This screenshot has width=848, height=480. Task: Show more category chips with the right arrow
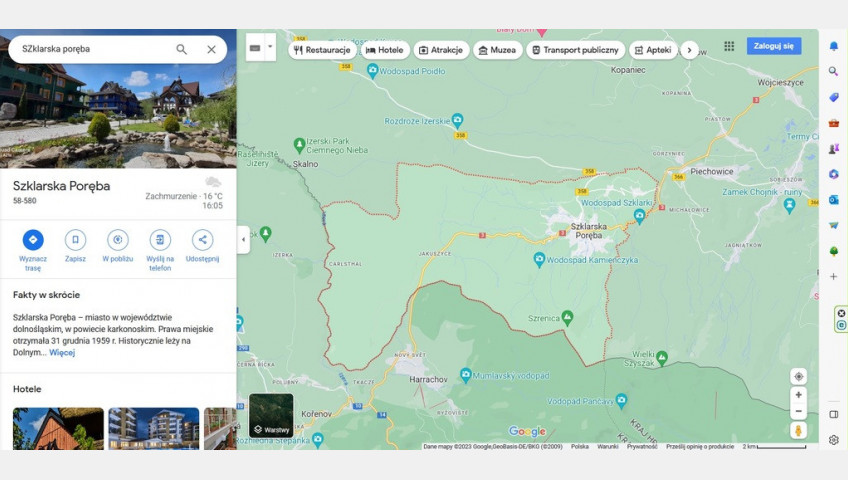pos(689,50)
